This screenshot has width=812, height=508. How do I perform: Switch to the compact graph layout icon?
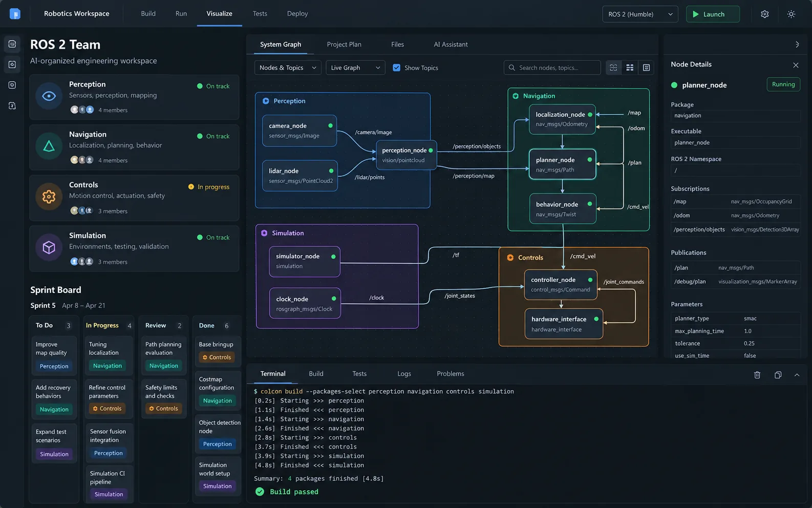[613, 68]
